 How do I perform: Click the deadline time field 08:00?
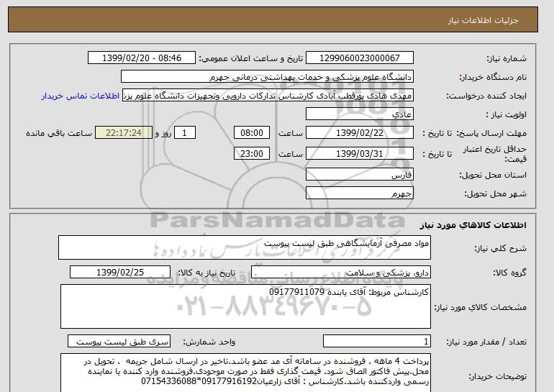(x=252, y=133)
